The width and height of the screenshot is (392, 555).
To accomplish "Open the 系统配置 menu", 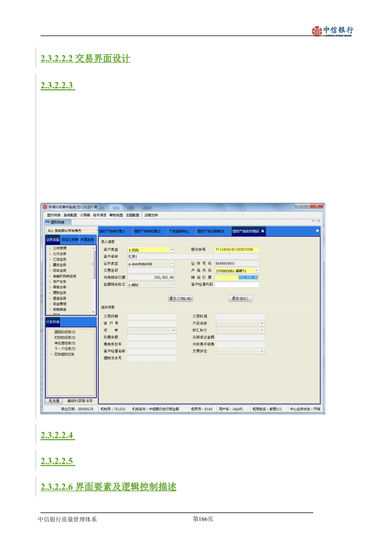I will pos(70,215).
